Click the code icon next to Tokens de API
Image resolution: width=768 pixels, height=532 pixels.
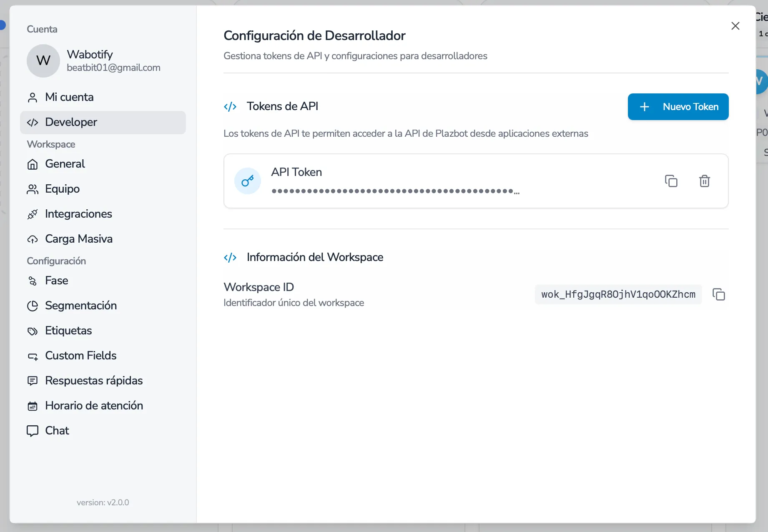(x=230, y=107)
